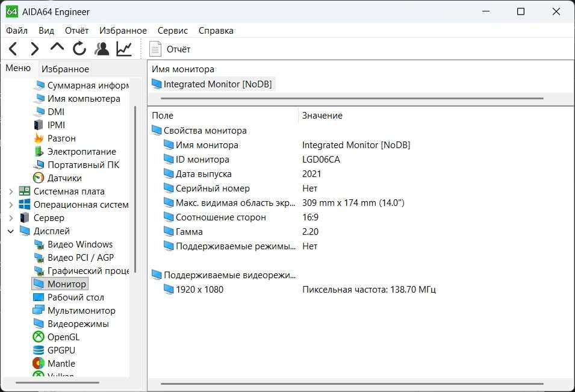The height and width of the screenshot is (392, 575).
Task: Open the Файл menu
Action: (17, 31)
